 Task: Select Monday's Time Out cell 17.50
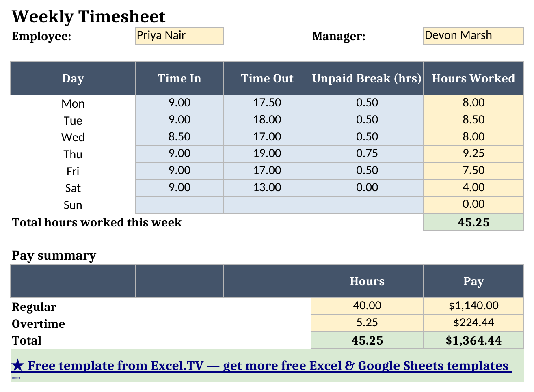click(267, 103)
